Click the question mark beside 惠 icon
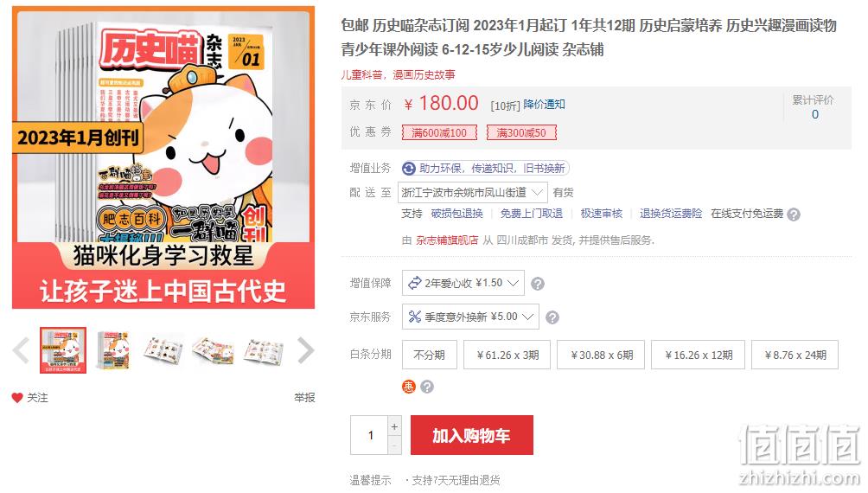Viewport: 868px width, 493px height. click(427, 387)
